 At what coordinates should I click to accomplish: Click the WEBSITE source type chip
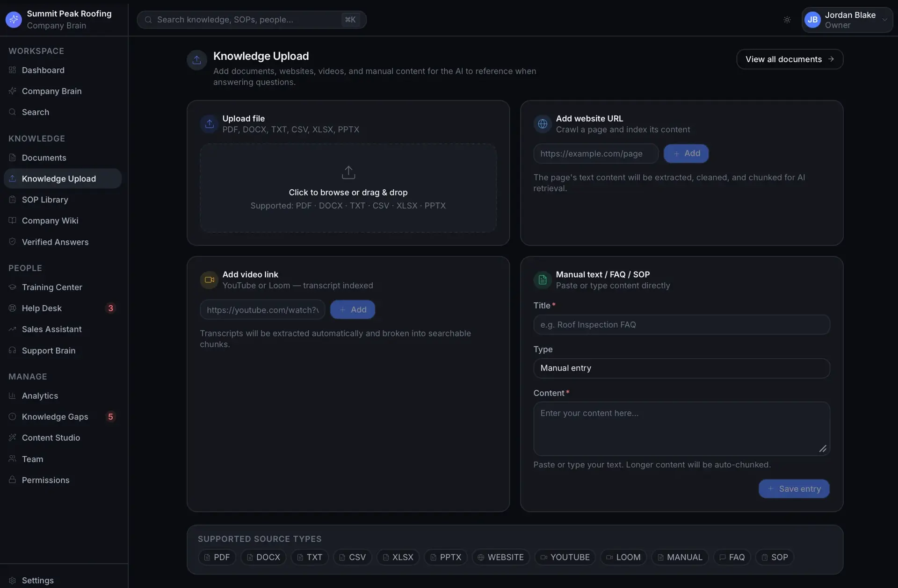pos(500,557)
